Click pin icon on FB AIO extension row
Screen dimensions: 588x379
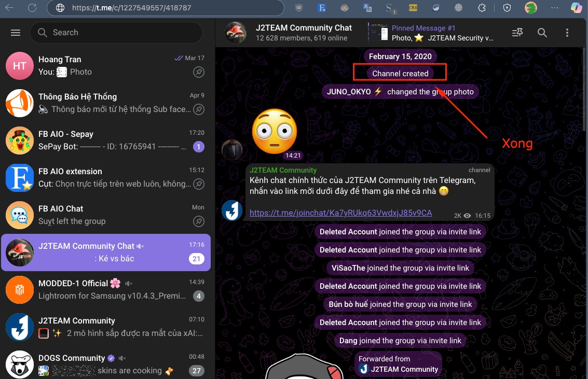[199, 184]
